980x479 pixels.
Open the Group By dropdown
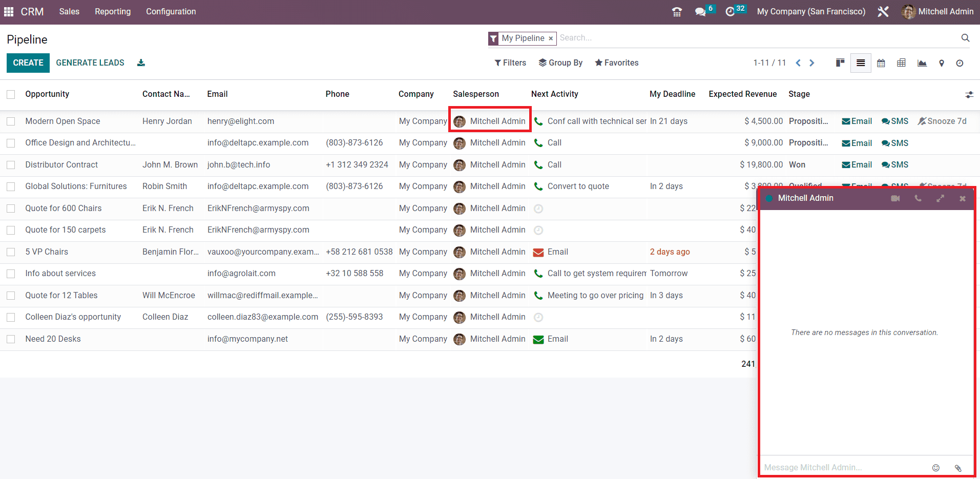pyautogui.click(x=560, y=63)
